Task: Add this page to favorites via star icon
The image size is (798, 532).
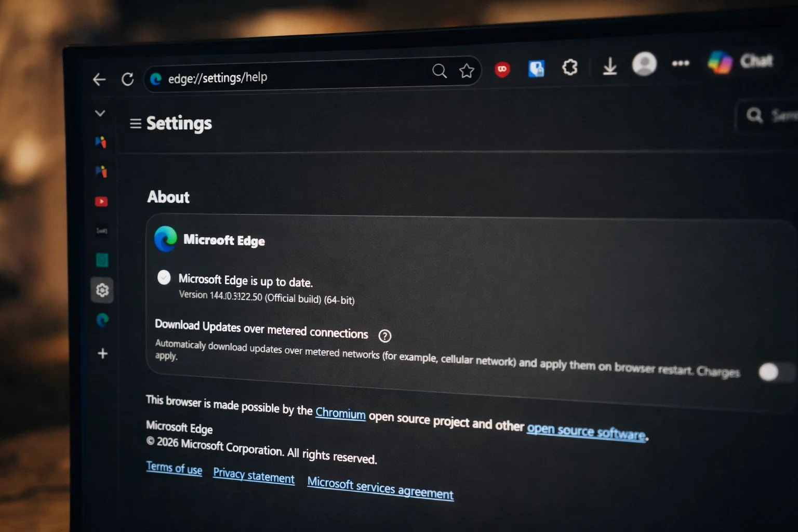Action: pyautogui.click(x=467, y=71)
